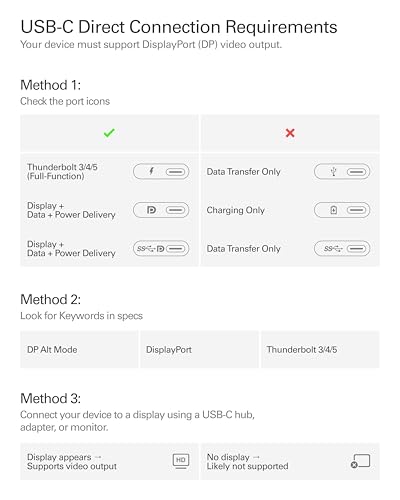Image resolution: width=400 pixels, height=500 pixels.
Task: Click the Method 3 heading
Action: coord(50,398)
